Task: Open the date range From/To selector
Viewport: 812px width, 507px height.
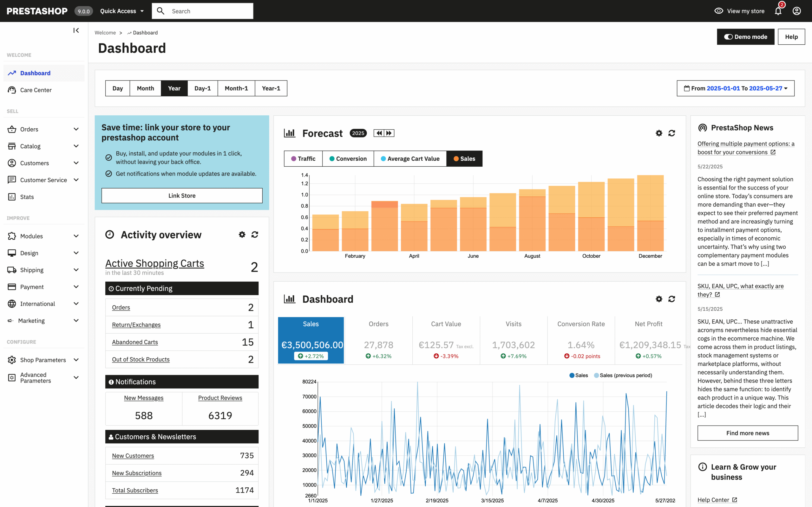Action: click(x=736, y=88)
